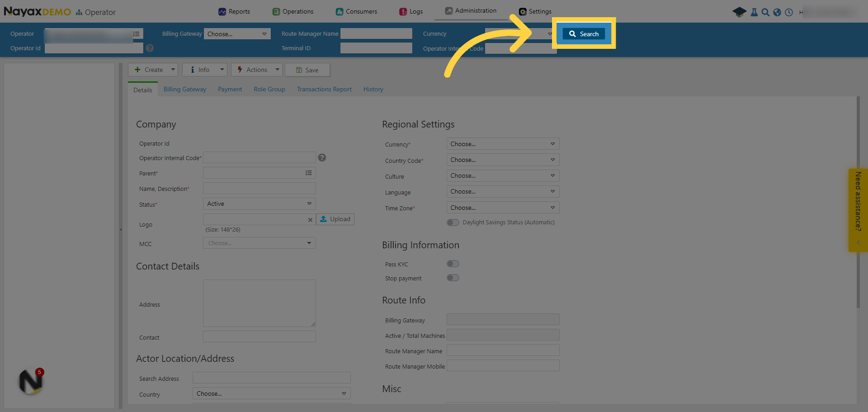
Task: Click the globe language icon
Action: tap(777, 12)
